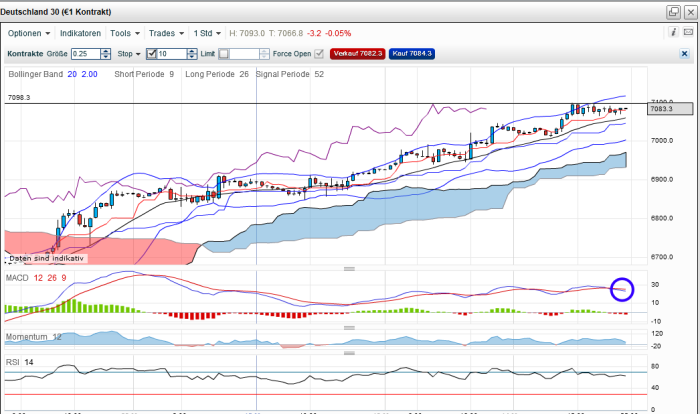Enable the Limit checkbox

tap(224, 54)
